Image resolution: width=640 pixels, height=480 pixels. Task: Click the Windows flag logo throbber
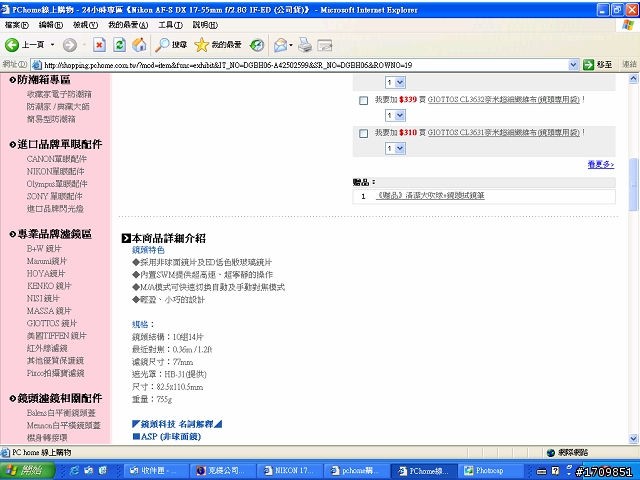click(x=628, y=25)
